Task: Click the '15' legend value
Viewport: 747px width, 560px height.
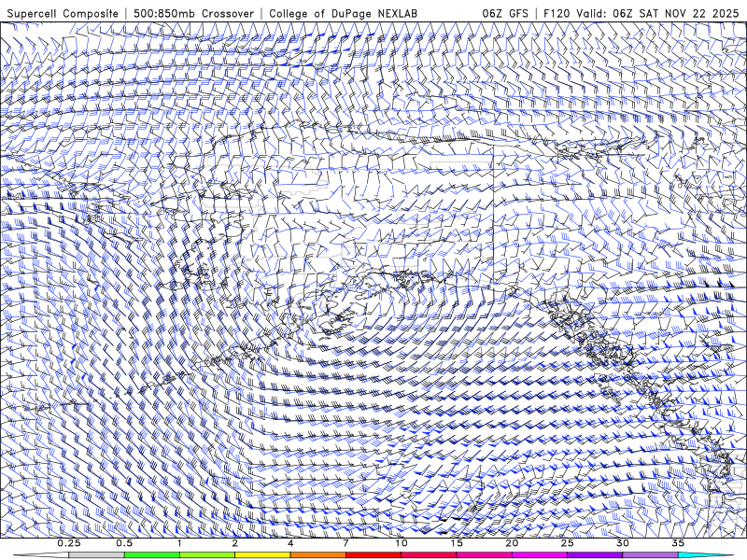Action: (x=457, y=543)
